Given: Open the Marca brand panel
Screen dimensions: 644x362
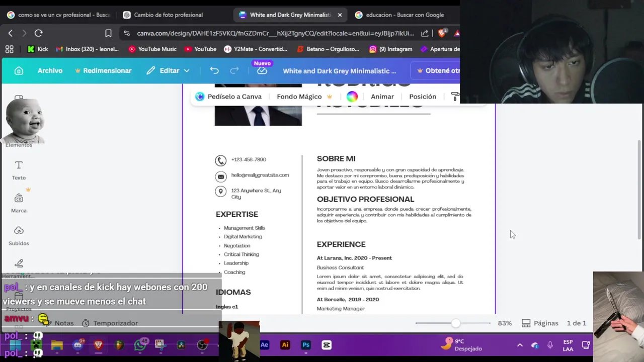Looking at the screenshot, I should pos(19,203).
